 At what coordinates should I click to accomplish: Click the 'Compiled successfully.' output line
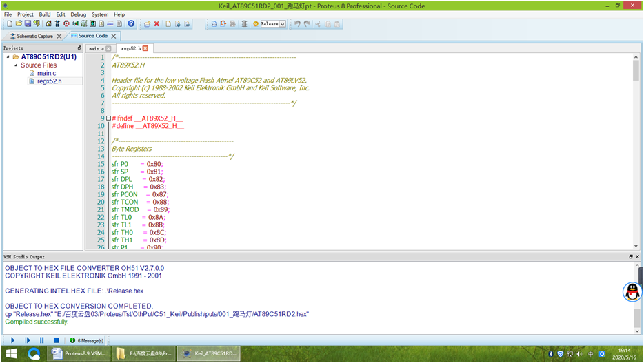point(37,322)
